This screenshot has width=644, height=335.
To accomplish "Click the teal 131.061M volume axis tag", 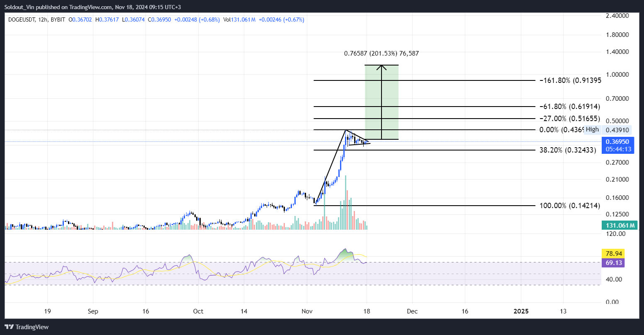I will tap(620, 226).
